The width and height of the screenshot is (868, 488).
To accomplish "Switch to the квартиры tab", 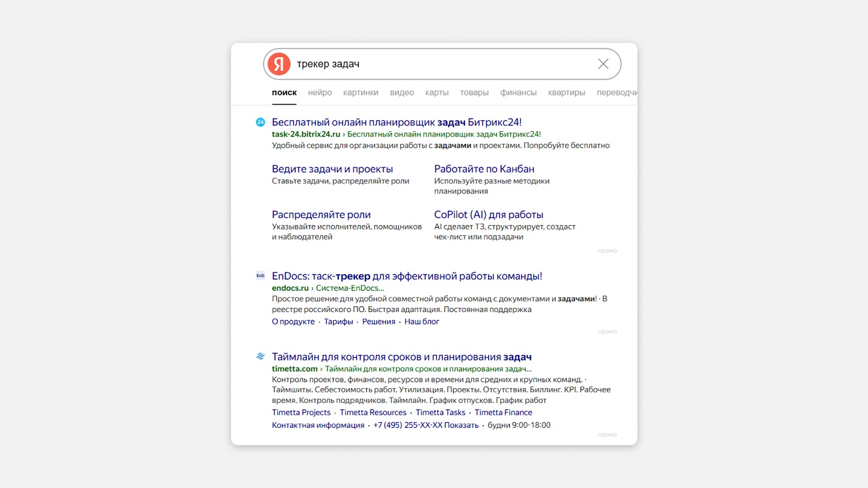I will coord(566,93).
